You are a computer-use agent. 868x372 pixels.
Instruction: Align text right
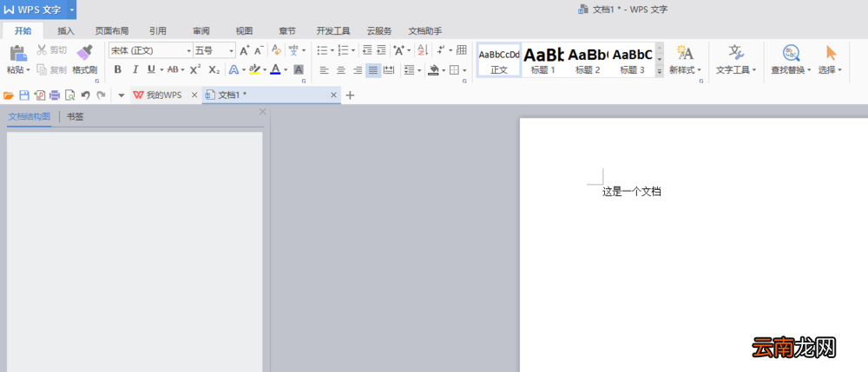pyautogui.click(x=358, y=69)
